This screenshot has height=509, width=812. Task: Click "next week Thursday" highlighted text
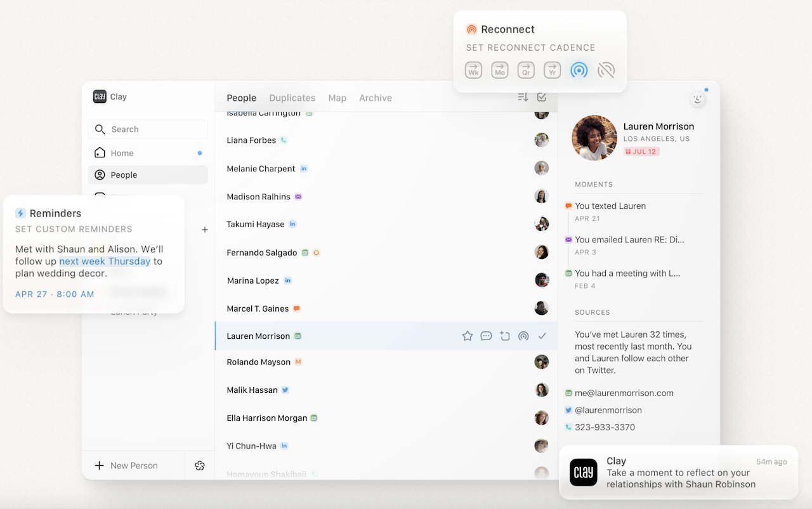pos(105,261)
